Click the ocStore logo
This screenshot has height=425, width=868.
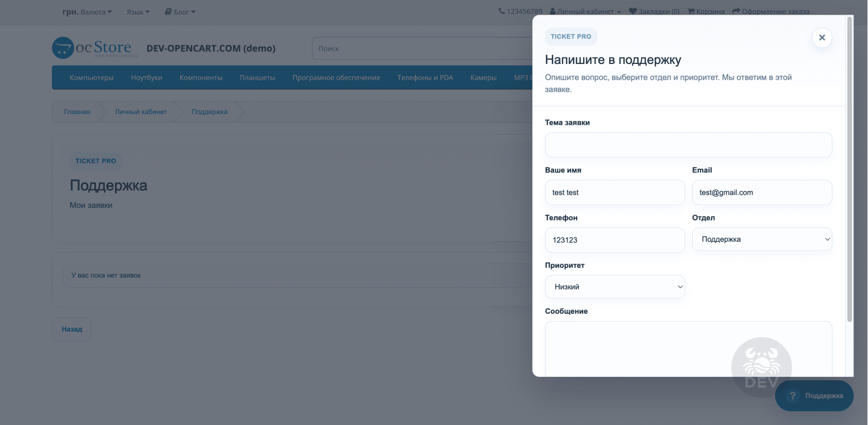click(x=95, y=48)
